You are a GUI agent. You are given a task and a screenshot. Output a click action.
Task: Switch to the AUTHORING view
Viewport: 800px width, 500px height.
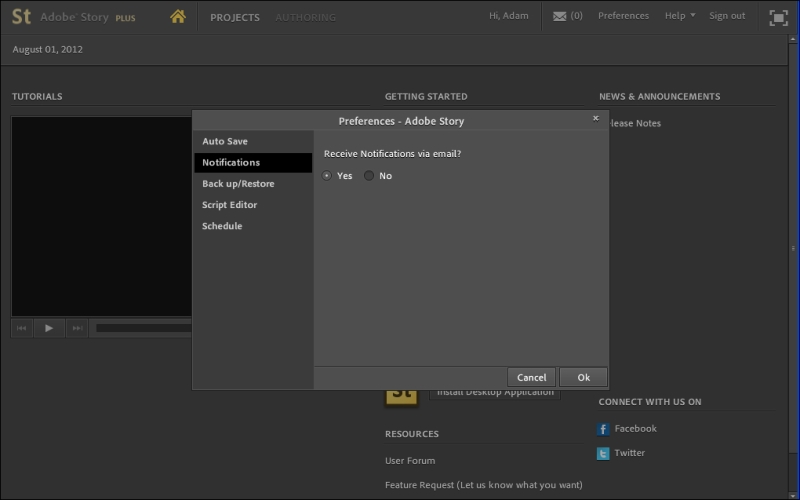coord(306,17)
